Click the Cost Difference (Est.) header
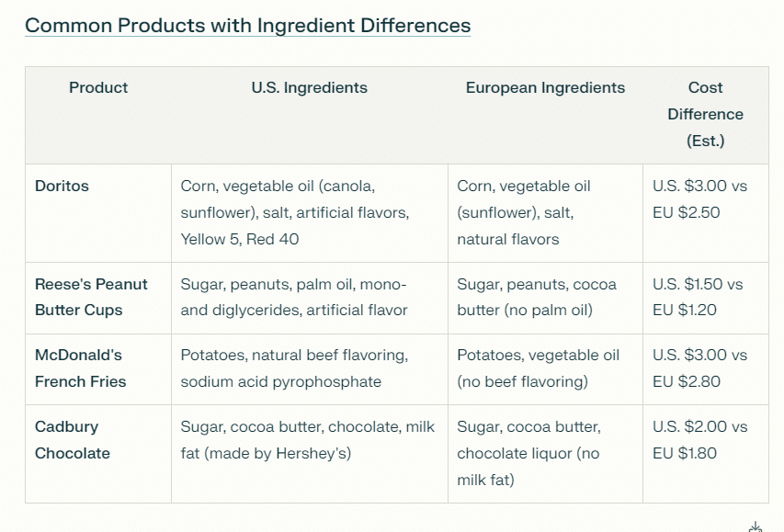 point(705,114)
